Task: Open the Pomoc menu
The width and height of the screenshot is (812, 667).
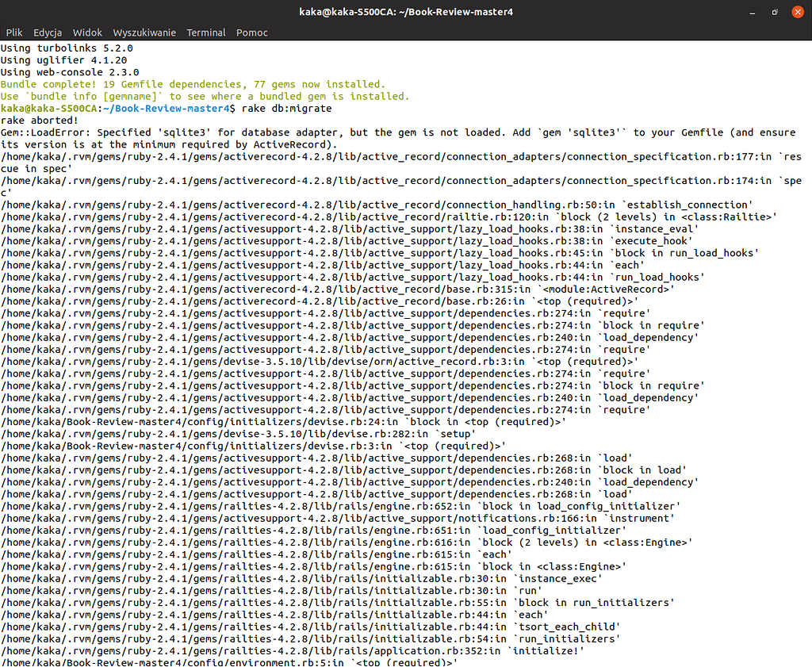Action: pyautogui.click(x=251, y=33)
